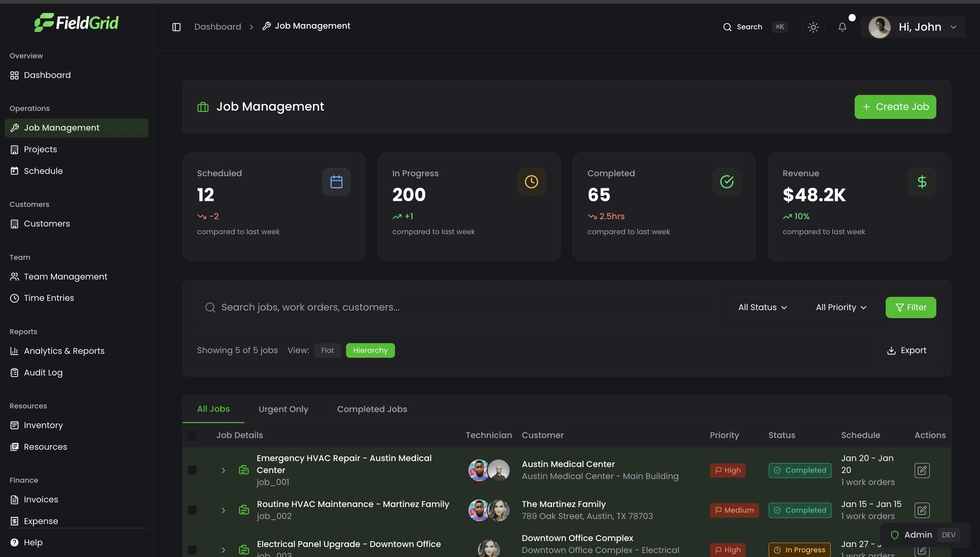Toggle light theme sun icon
Screen dimensions: 980x557
pyautogui.click(x=813, y=27)
